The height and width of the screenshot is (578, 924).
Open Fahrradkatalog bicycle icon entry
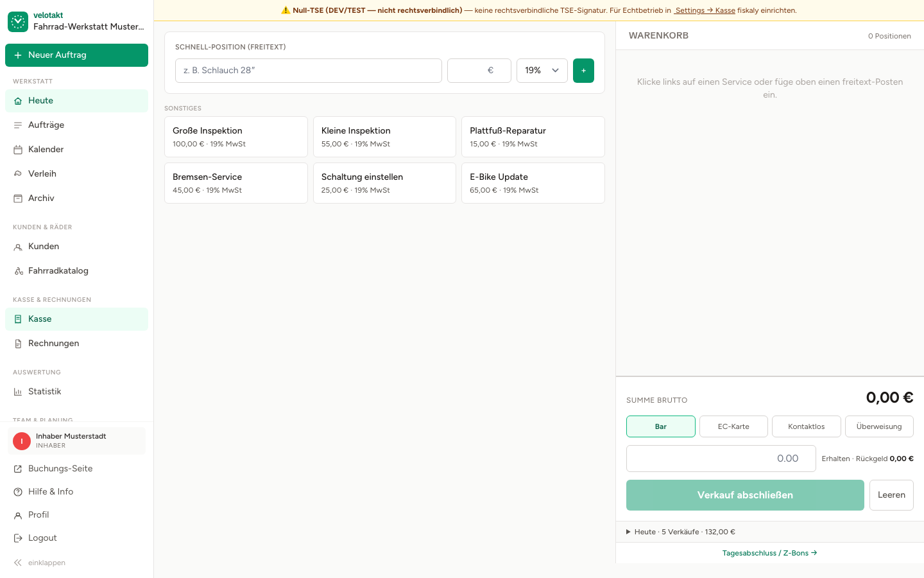18,271
